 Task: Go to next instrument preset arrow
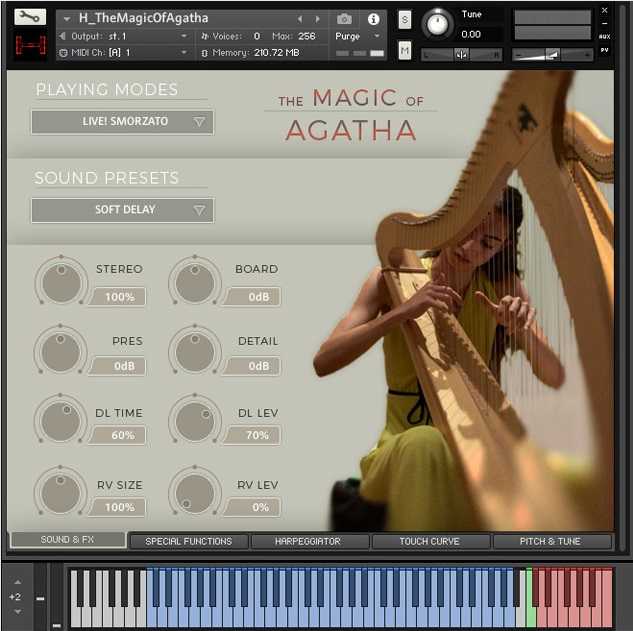pos(318,19)
